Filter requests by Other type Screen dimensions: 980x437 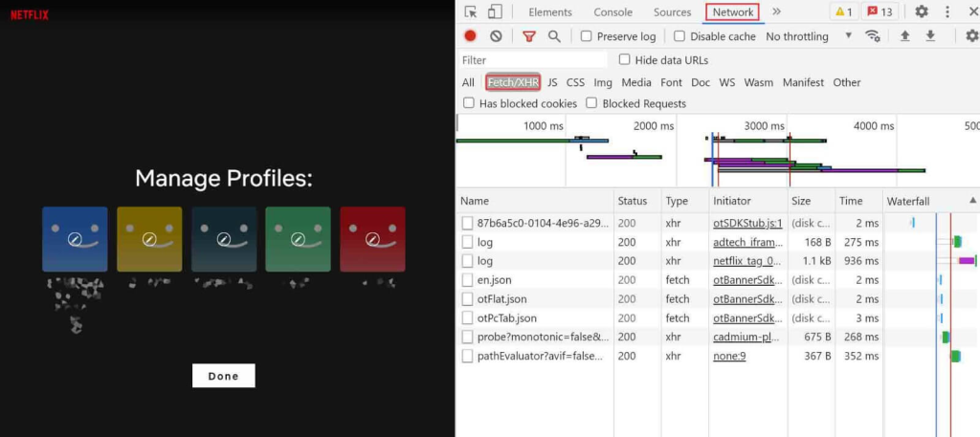click(x=847, y=82)
